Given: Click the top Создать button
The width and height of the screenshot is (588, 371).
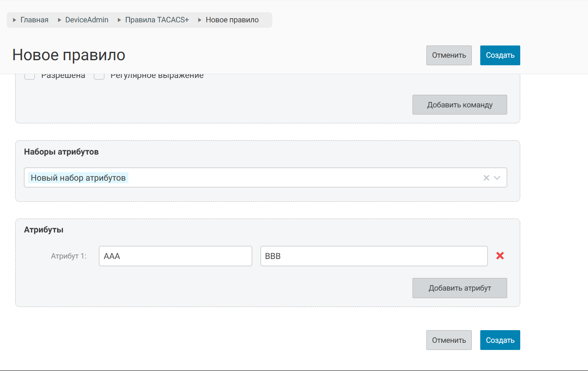Looking at the screenshot, I should click(500, 55).
